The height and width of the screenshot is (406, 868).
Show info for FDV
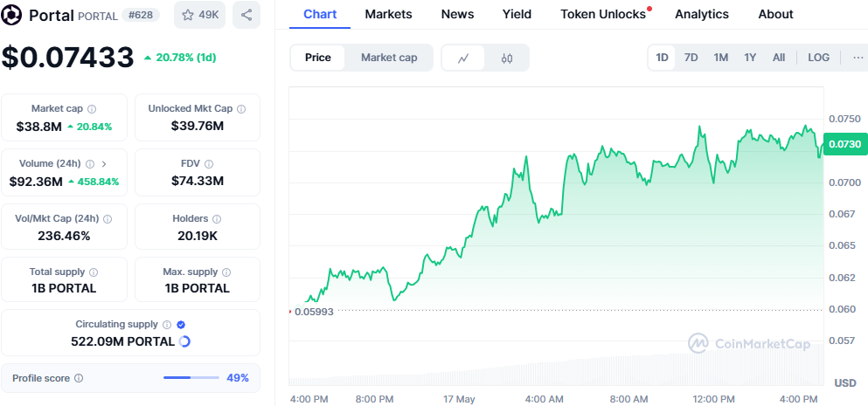click(x=209, y=164)
